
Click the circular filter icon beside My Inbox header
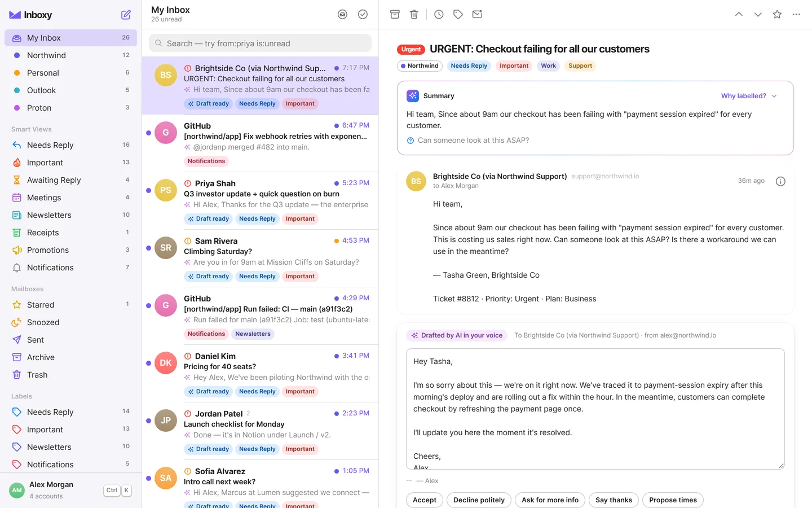tap(342, 14)
